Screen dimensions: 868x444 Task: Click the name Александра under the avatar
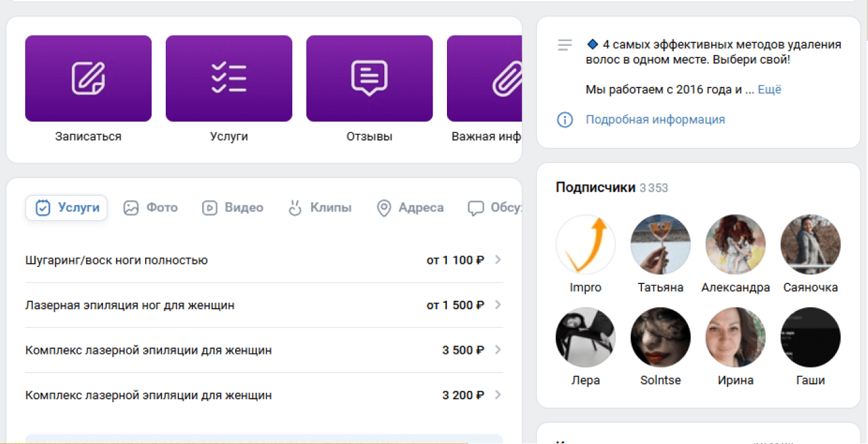click(x=736, y=288)
